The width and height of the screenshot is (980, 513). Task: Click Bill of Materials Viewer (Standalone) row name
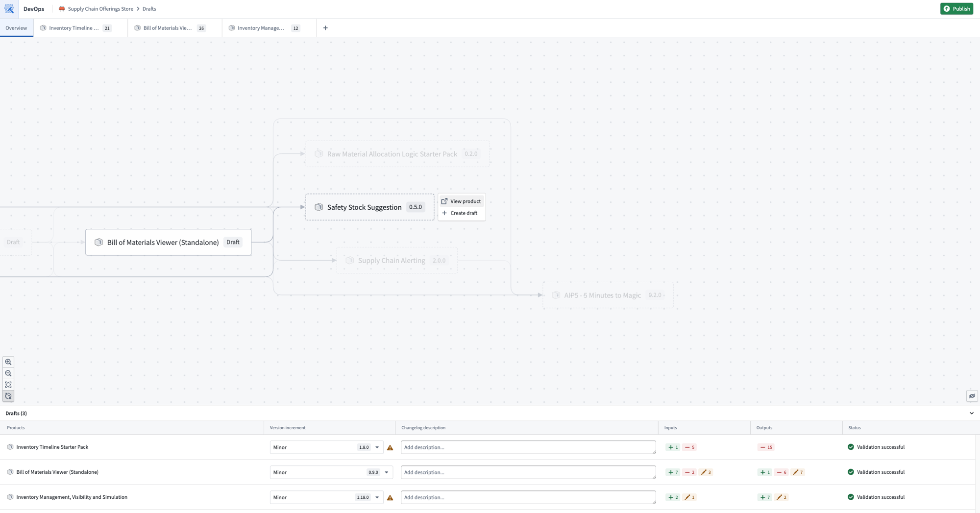point(57,472)
